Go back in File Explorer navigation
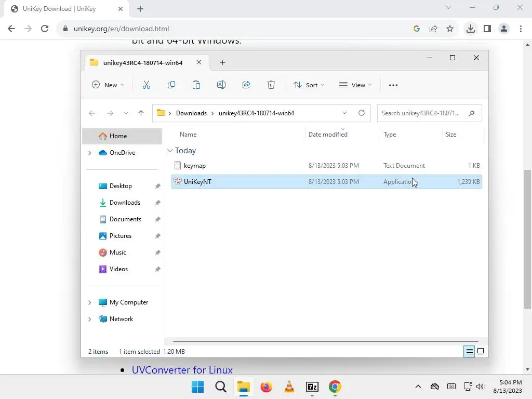 [92, 113]
